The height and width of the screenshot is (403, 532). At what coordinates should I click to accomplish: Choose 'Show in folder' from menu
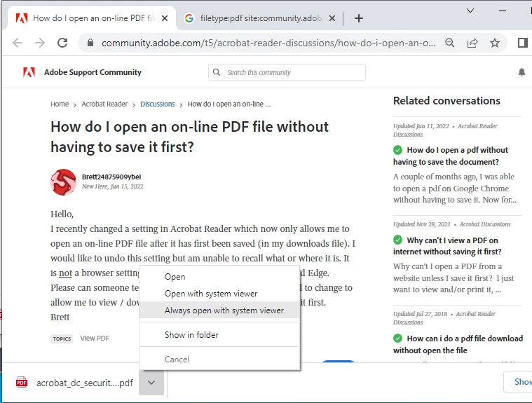(219, 335)
